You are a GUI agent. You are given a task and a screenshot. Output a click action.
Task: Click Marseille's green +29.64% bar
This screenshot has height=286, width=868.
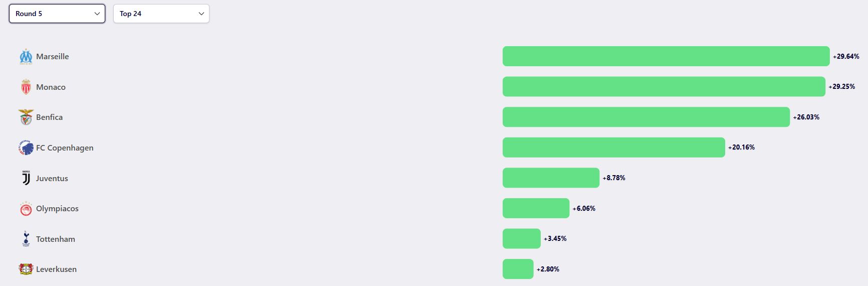pyautogui.click(x=666, y=56)
